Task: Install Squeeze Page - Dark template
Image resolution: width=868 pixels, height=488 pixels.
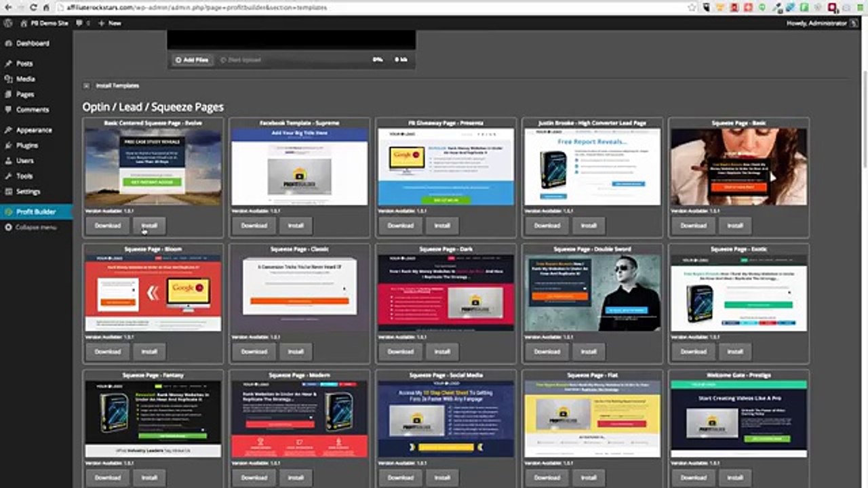Action: pos(442,352)
